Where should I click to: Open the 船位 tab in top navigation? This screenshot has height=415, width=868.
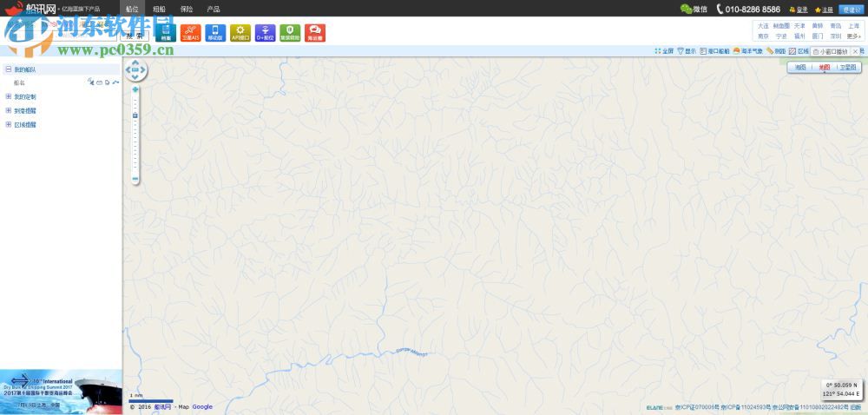tap(132, 9)
